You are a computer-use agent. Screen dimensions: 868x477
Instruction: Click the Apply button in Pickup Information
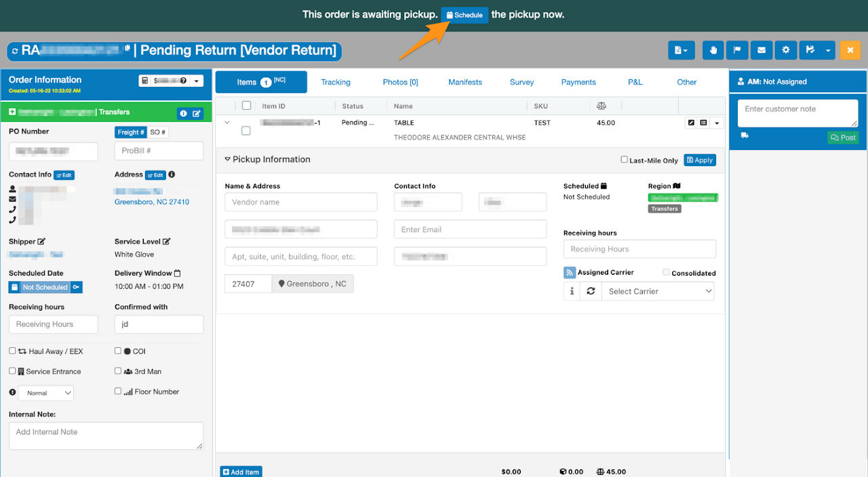(700, 160)
